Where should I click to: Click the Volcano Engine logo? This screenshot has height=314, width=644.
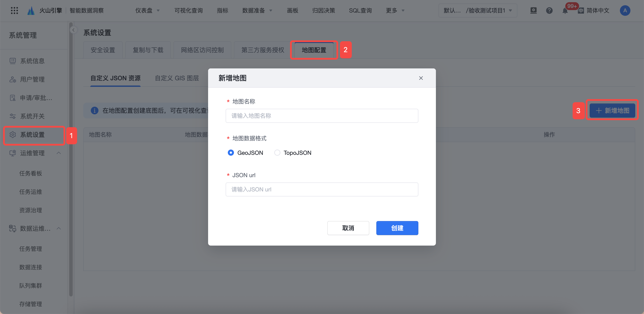[x=31, y=11]
